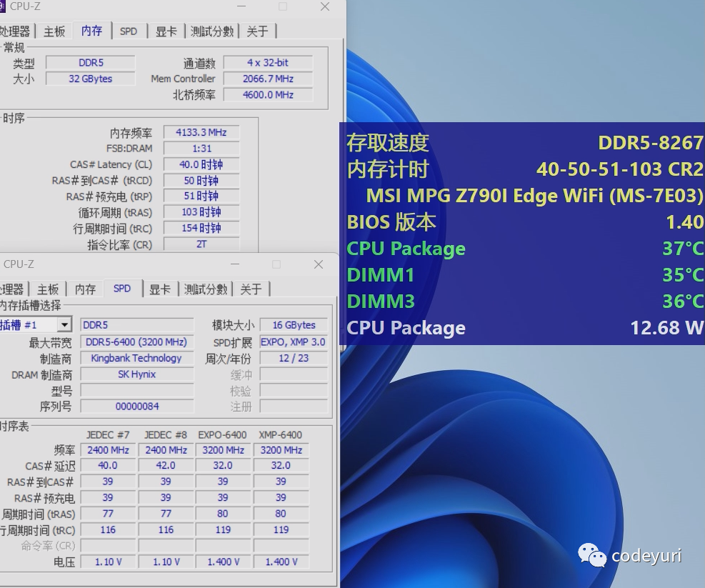Open the 測試分數 tab in the lower CPU-Z window
Image resolution: width=705 pixels, height=588 pixels.
click(206, 289)
